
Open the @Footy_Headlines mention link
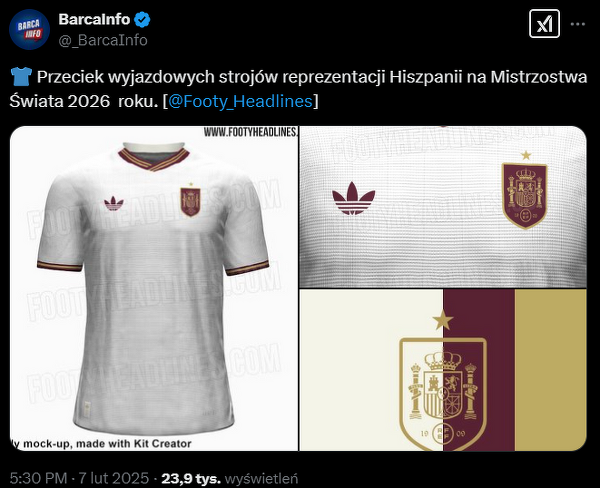pos(240,101)
